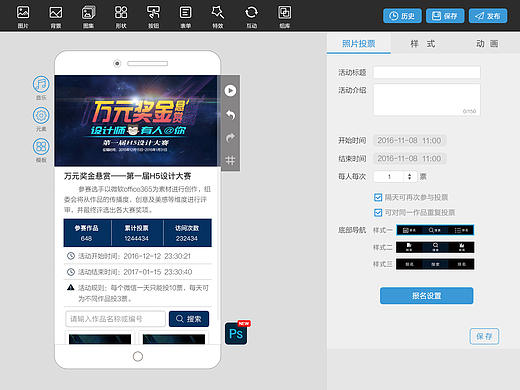
Task: Click heading 万元奖金悬赏——第一届H5设计大赛
Action: (127, 176)
